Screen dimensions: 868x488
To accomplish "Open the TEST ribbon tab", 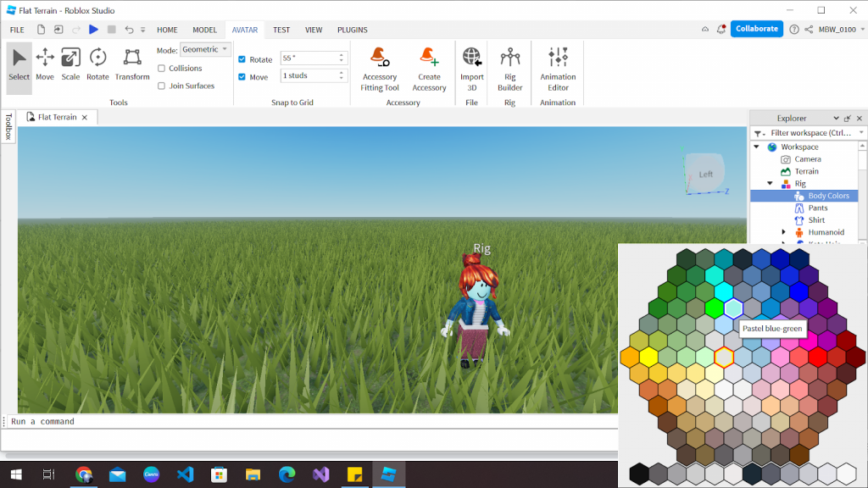I will 281,29.
